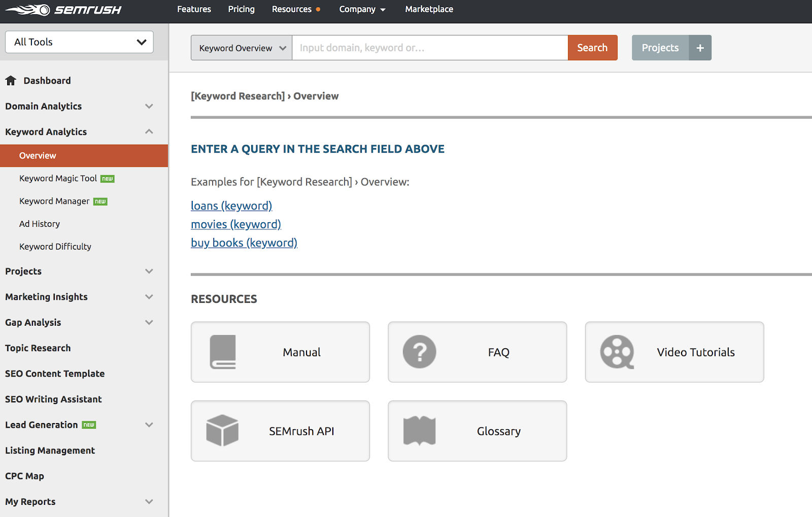Open Listing Management
Image resolution: width=812 pixels, height=517 pixels.
tap(50, 451)
